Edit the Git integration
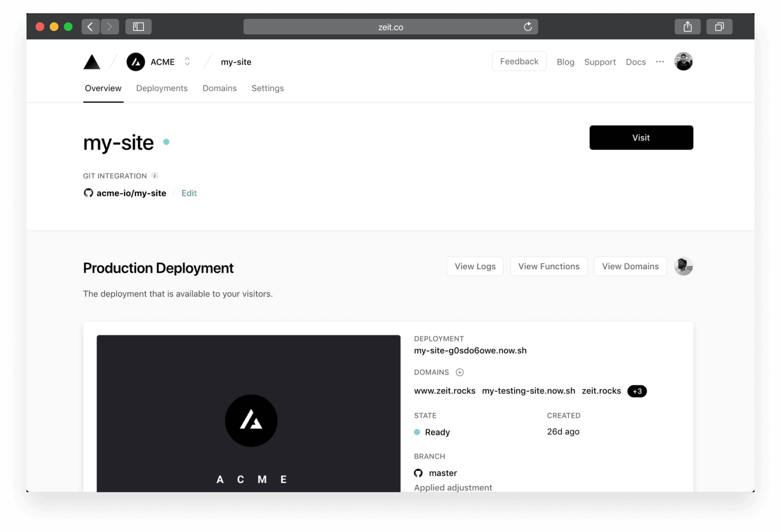The image size is (781, 532). point(189,193)
